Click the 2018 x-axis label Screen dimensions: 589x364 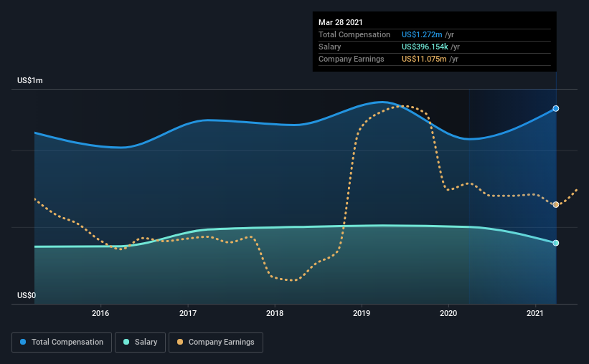pos(275,313)
